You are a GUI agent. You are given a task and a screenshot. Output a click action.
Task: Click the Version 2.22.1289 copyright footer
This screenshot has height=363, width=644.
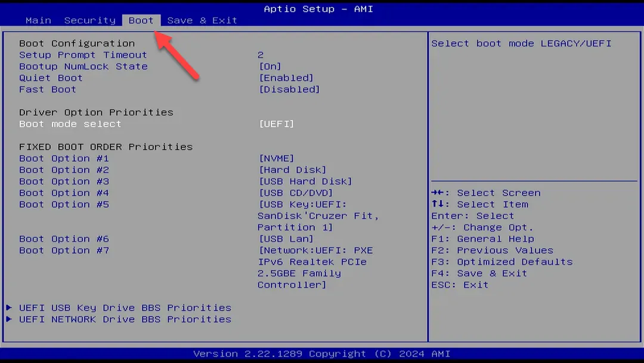(321, 353)
